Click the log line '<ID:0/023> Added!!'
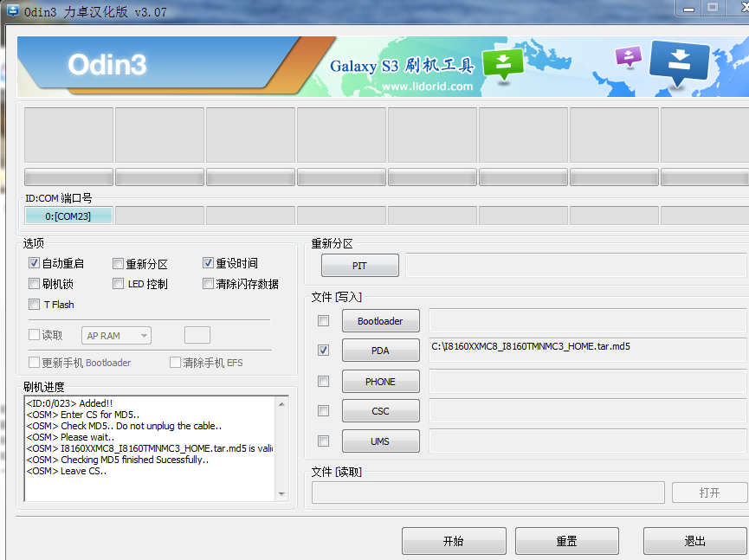The height and width of the screenshot is (560, 749). [70, 403]
